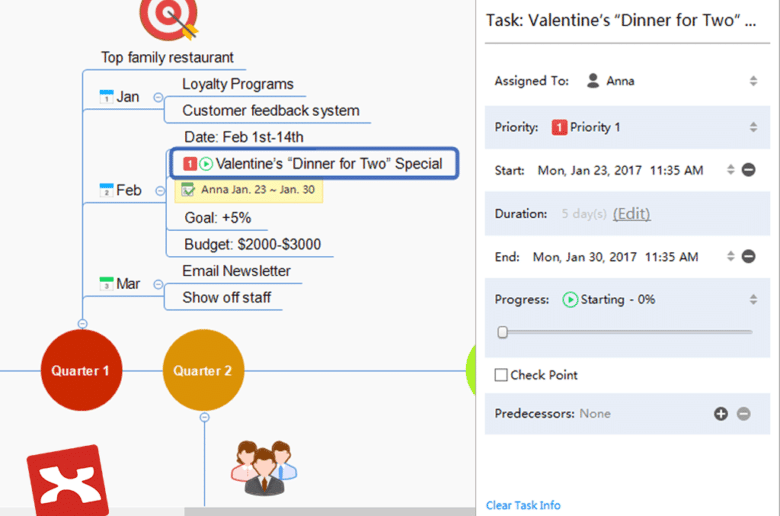The image size is (780, 516).
Task: Click the Mar calendar icon
Action: [x=106, y=284]
